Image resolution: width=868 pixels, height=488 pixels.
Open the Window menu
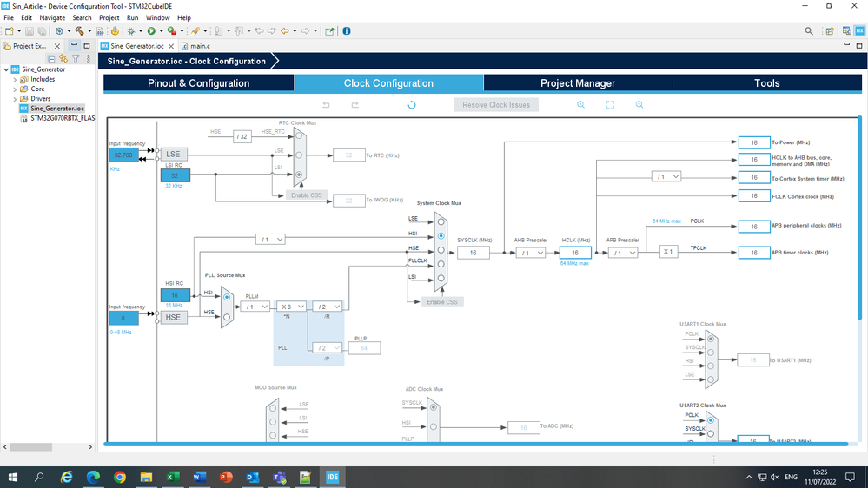[x=157, y=17]
